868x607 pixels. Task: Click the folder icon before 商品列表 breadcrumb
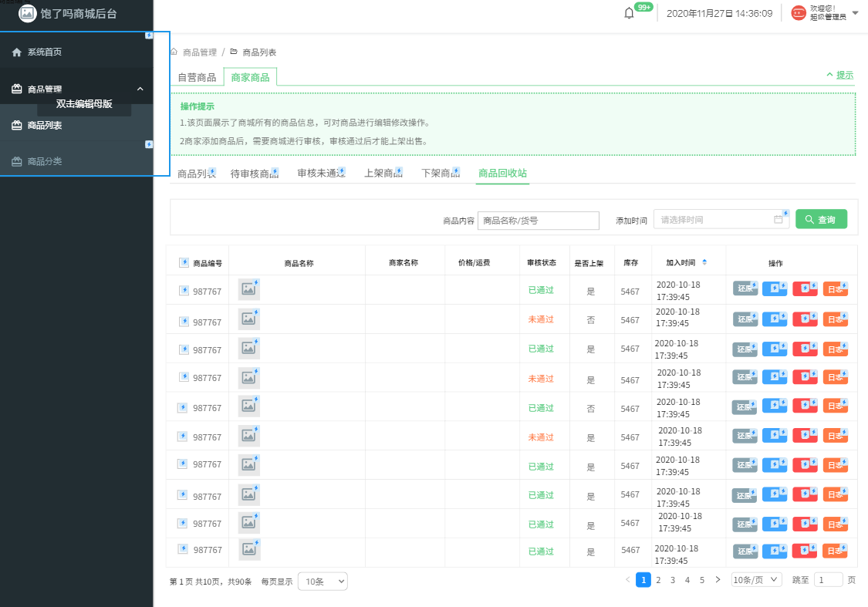(x=234, y=52)
